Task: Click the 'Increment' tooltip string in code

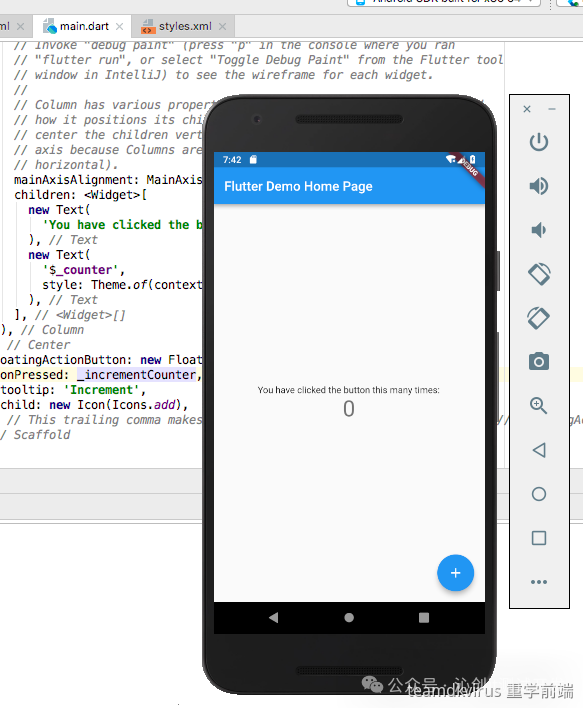Action: [x=102, y=390]
